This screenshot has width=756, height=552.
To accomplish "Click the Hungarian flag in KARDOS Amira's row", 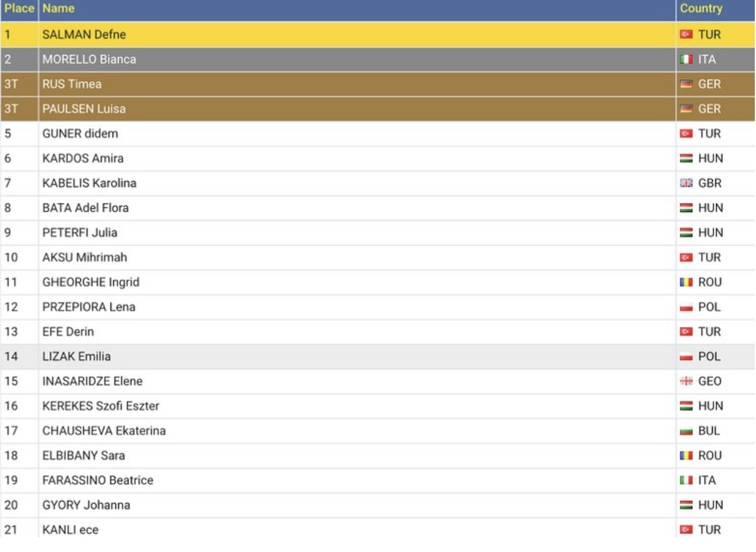I will coord(686,158).
